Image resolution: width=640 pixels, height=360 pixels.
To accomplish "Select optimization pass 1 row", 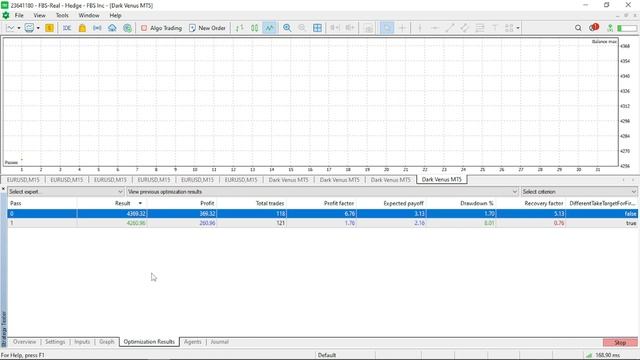I will (322, 223).
